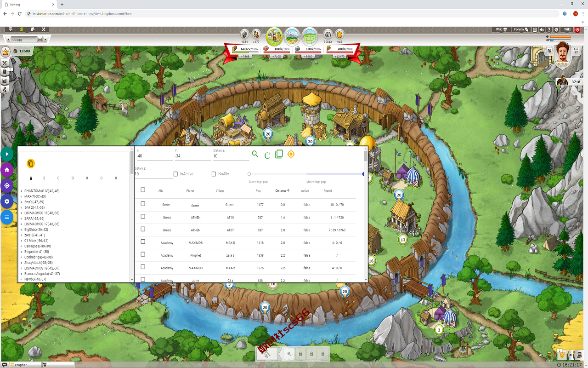The image size is (588, 368).
Task: Click the Pop column header
Action: tap(258, 190)
